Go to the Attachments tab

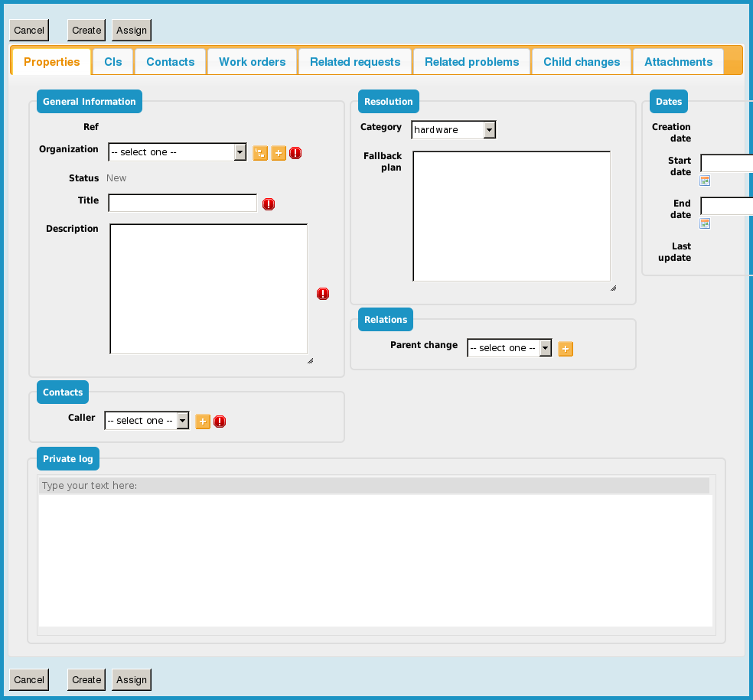pos(678,62)
